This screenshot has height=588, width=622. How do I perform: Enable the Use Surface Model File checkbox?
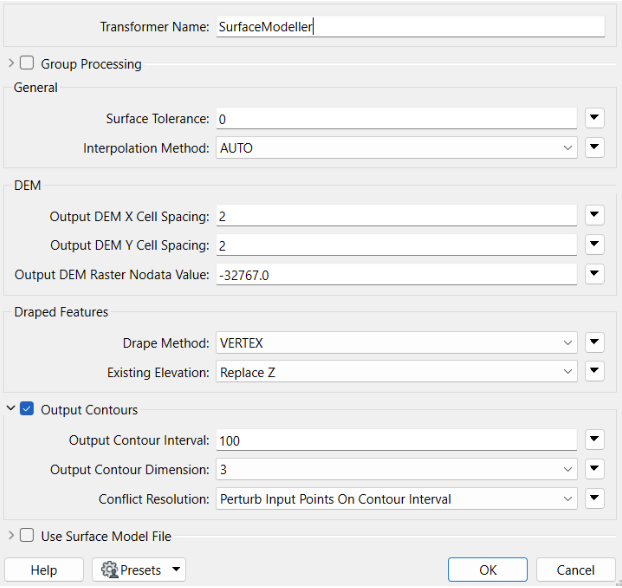coord(27,535)
